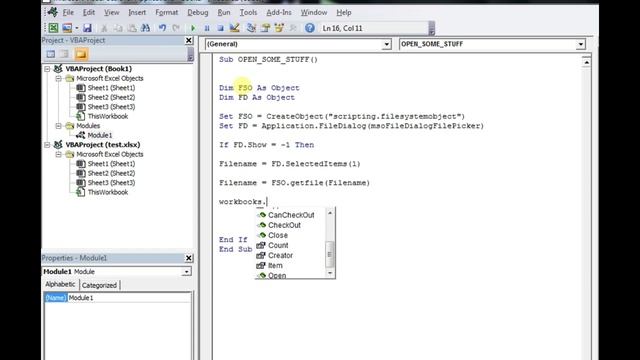Collapse Book1's Microsoft Excel Objects folder
The image size is (640, 360).
pos(58,78)
